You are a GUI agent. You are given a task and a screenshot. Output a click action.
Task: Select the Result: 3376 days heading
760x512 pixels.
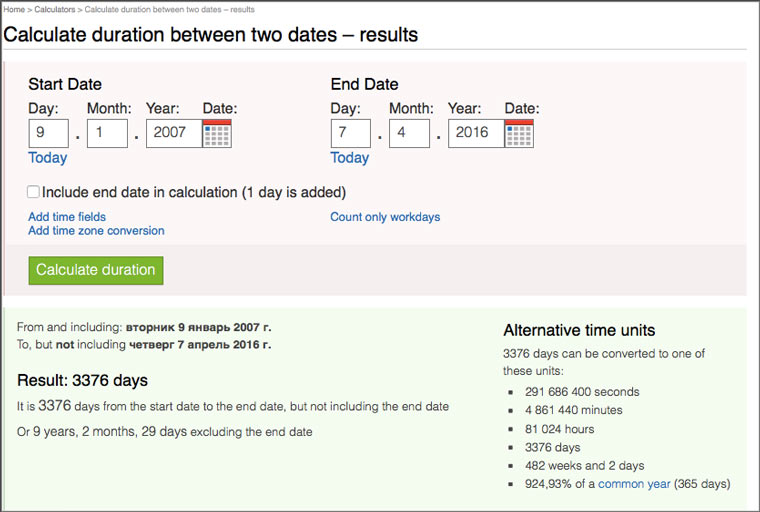click(82, 380)
